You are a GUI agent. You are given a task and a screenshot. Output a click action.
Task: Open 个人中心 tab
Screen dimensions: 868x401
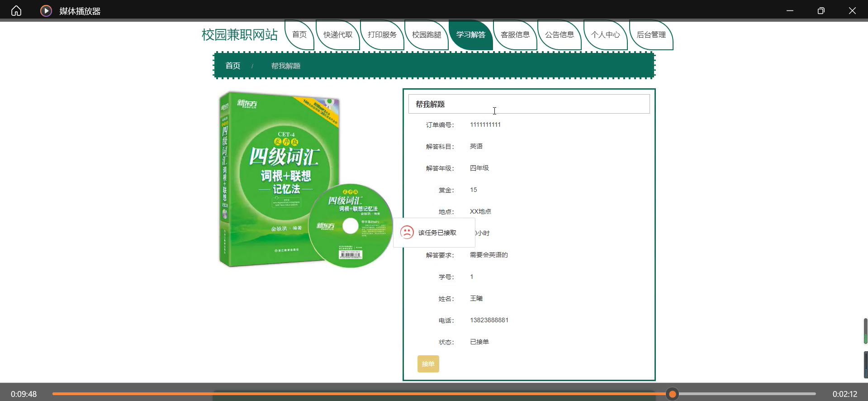click(606, 35)
